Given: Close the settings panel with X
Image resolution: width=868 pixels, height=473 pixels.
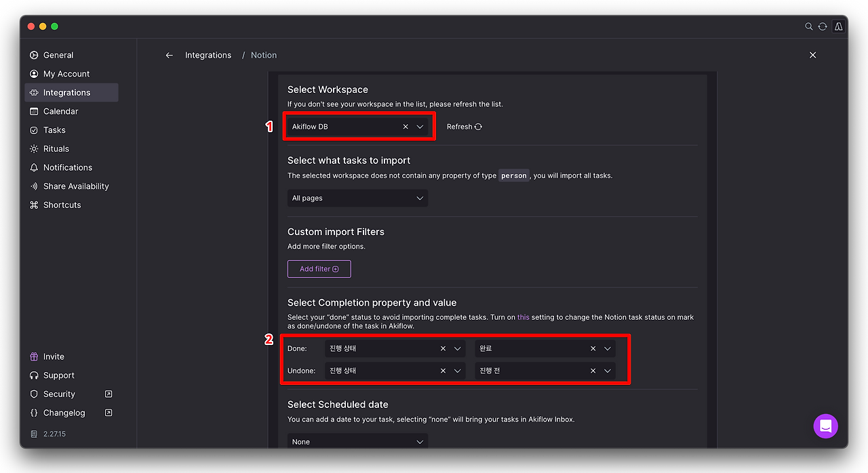Looking at the screenshot, I should pyautogui.click(x=813, y=55).
